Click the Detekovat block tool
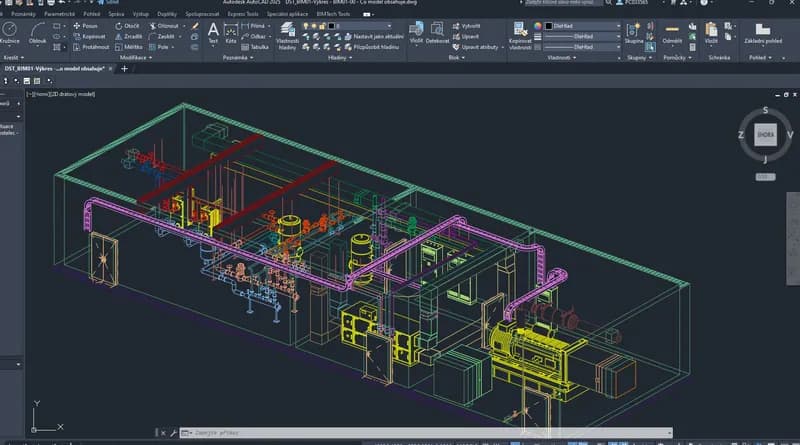 [x=437, y=32]
